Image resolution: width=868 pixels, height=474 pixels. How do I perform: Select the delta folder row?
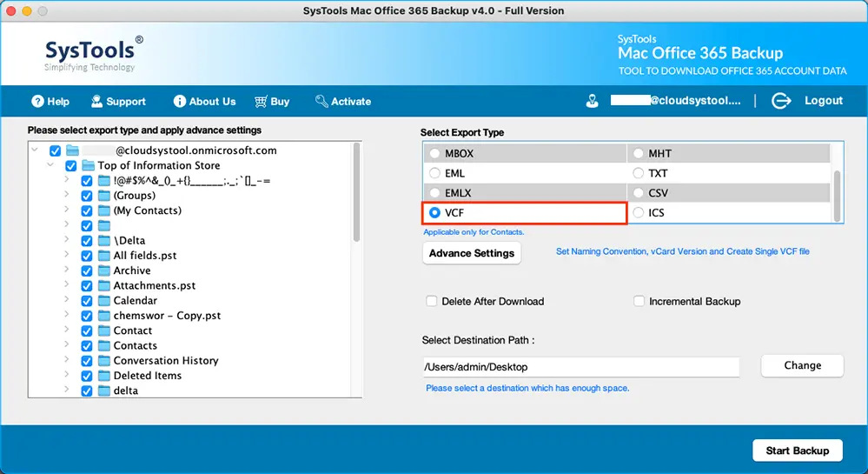(x=126, y=391)
